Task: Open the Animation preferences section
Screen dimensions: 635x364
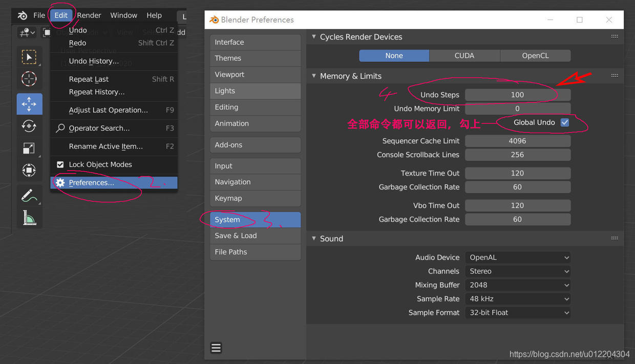Action: [256, 123]
